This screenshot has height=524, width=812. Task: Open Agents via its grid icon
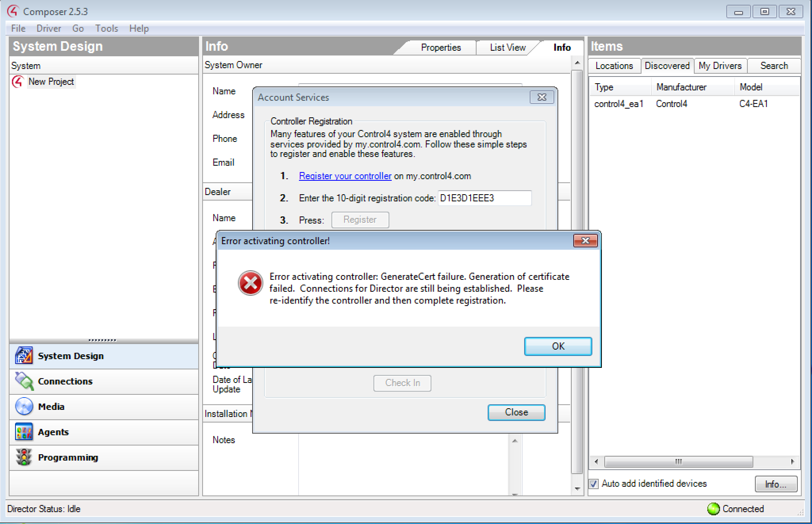click(x=24, y=432)
